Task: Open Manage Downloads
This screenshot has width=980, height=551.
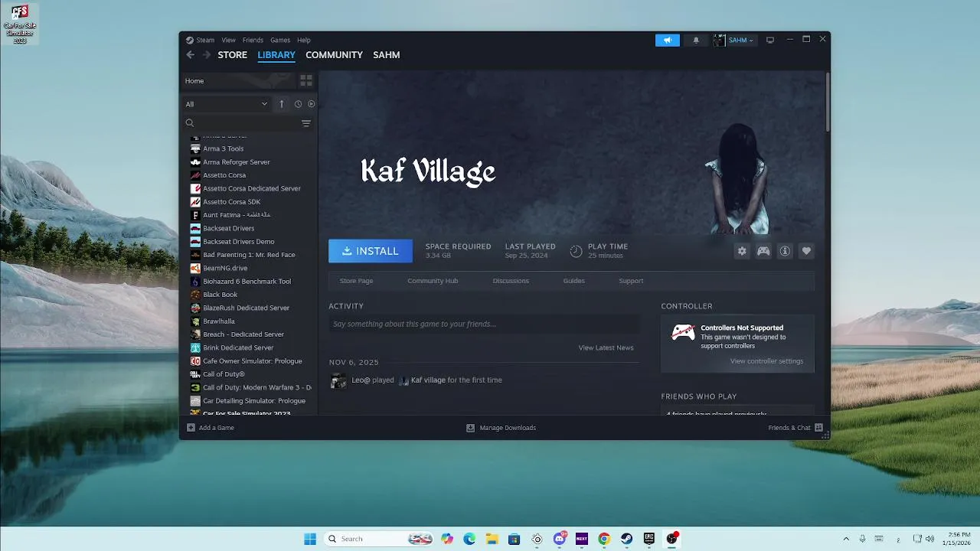Action: [x=501, y=428]
